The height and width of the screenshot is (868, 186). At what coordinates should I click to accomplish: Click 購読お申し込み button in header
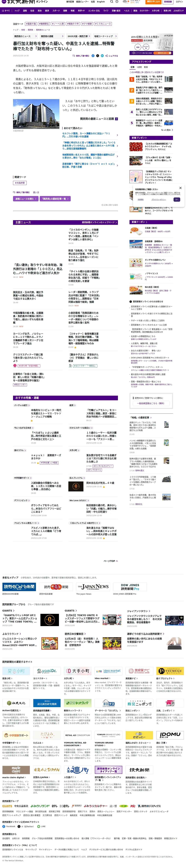click(x=154, y=2)
